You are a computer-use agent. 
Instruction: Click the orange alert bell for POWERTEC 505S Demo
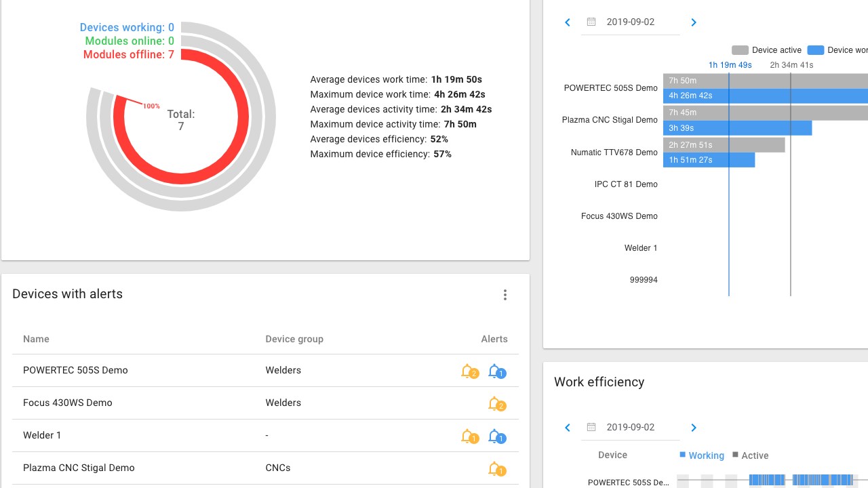pyautogui.click(x=469, y=371)
